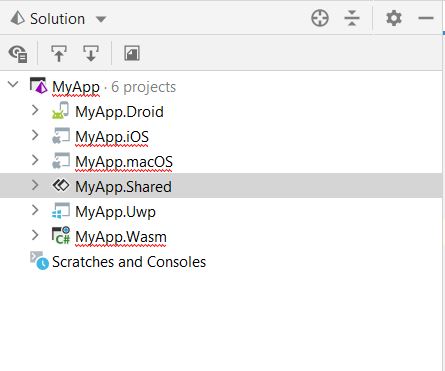Viewport: 445px width, 371px height.
Task: Expand the MyApp.Droid project
Action: point(35,110)
